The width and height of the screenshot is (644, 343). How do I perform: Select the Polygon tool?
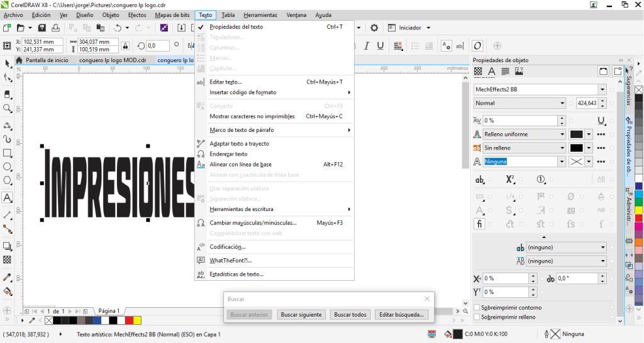coord(7,180)
